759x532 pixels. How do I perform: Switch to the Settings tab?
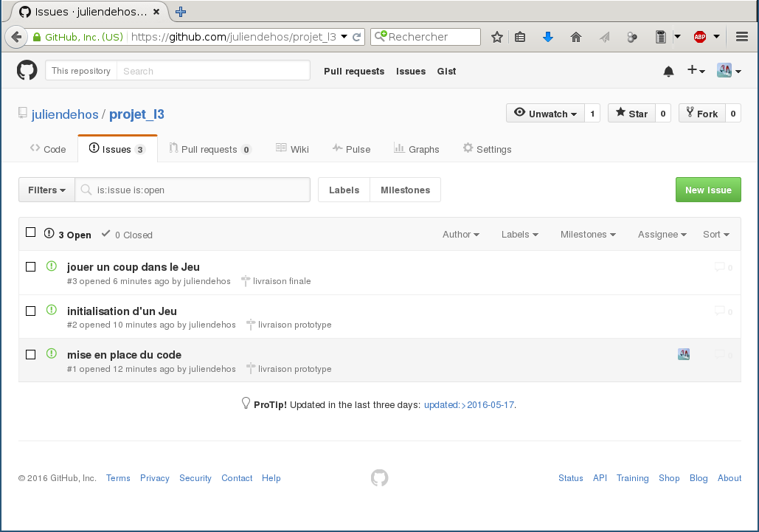click(487, 149)
